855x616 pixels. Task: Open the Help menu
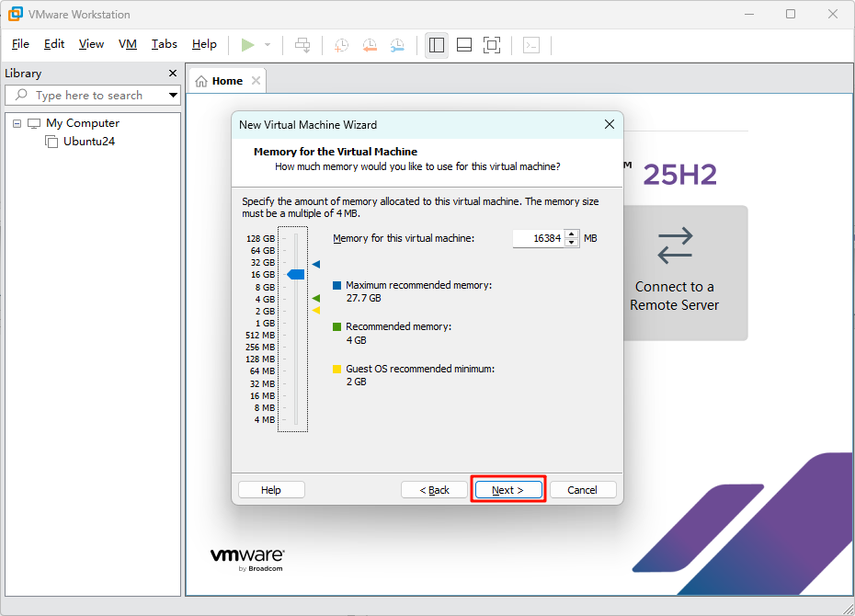pyautogui.click(x=204, y=44)
